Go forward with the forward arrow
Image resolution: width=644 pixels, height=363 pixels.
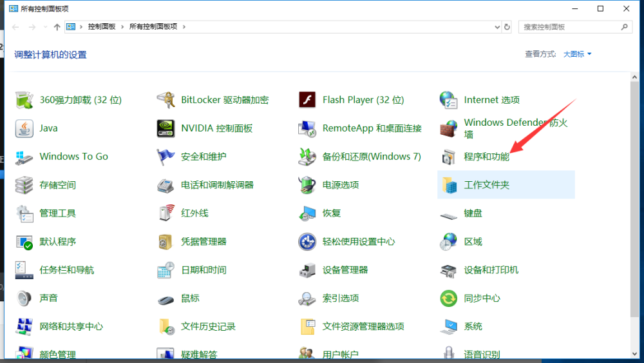(x=32, y=27)
